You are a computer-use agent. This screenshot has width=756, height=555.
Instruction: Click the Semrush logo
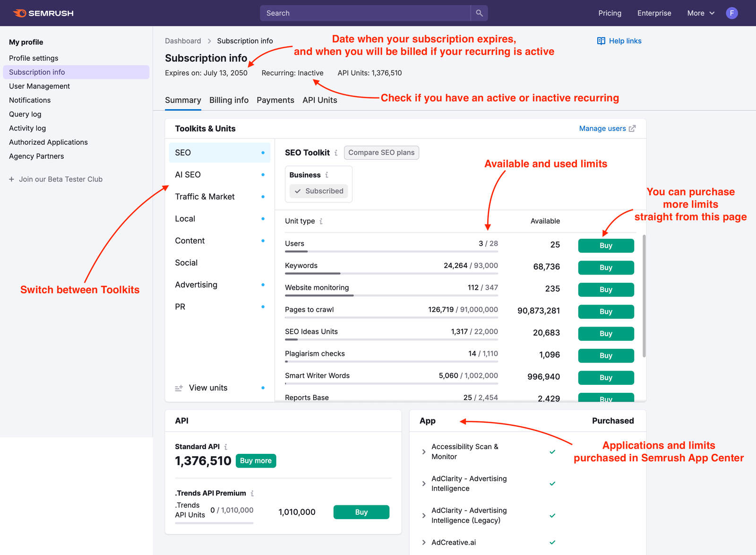tap(43, 13)
